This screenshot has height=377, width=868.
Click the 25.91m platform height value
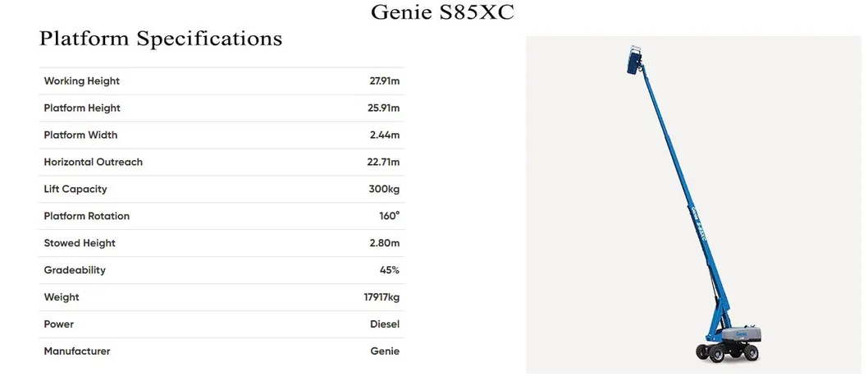click(x=384, y=108)
